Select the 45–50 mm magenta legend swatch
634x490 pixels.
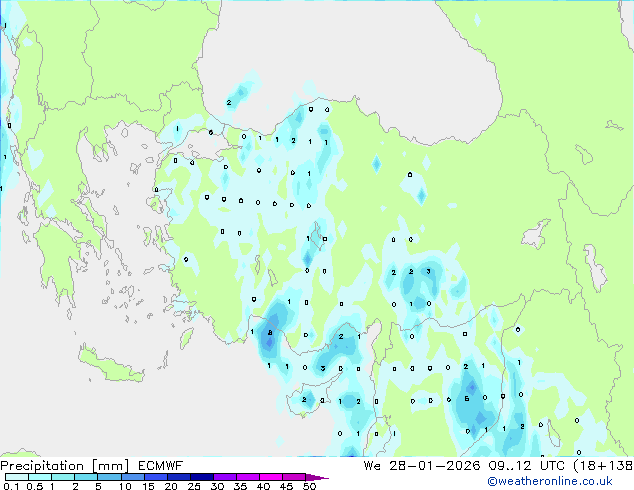tap(294, 477)
